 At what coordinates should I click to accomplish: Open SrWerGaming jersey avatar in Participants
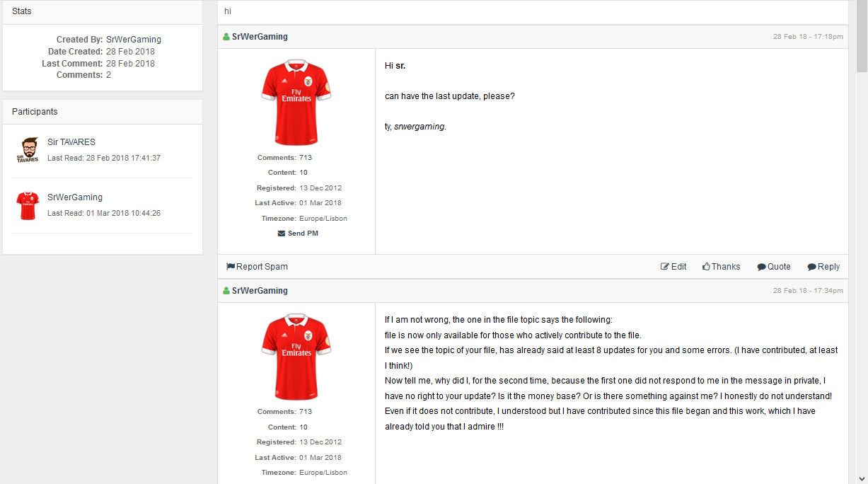(28, 206)
